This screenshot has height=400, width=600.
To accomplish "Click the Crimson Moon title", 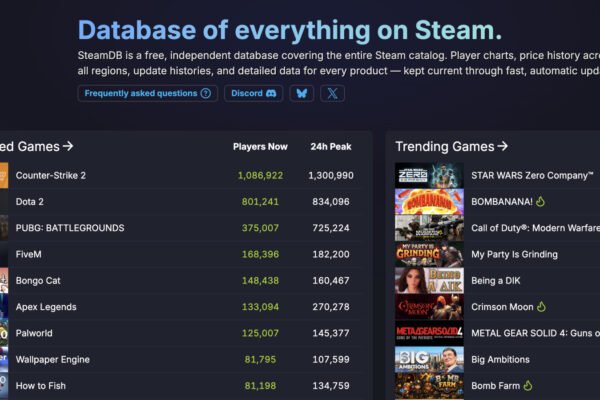I will click(x=502, y=307).
